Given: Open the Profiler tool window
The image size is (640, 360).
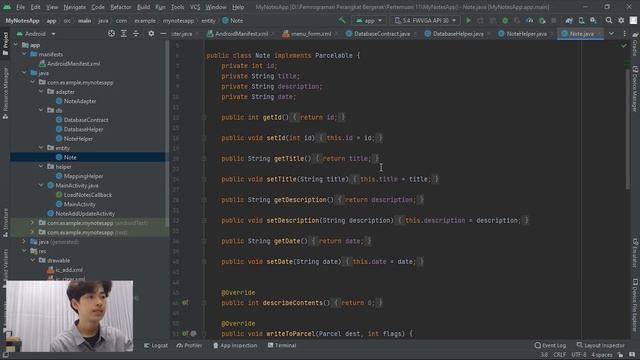Looking at the screenshot, I should 189,345.
